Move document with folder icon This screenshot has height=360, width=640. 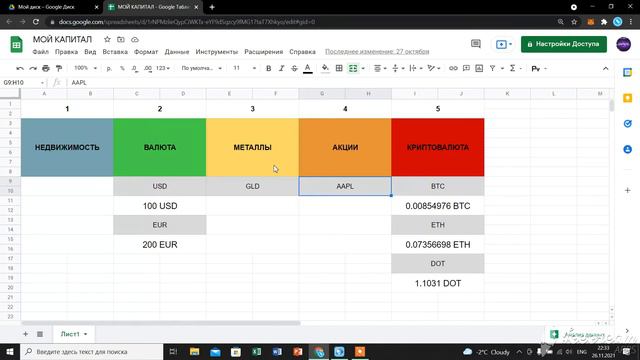coord(121,40)
